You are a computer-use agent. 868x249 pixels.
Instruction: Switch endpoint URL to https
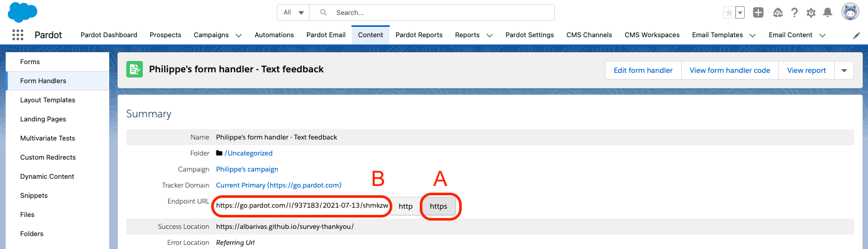click(x=438, y=206)
